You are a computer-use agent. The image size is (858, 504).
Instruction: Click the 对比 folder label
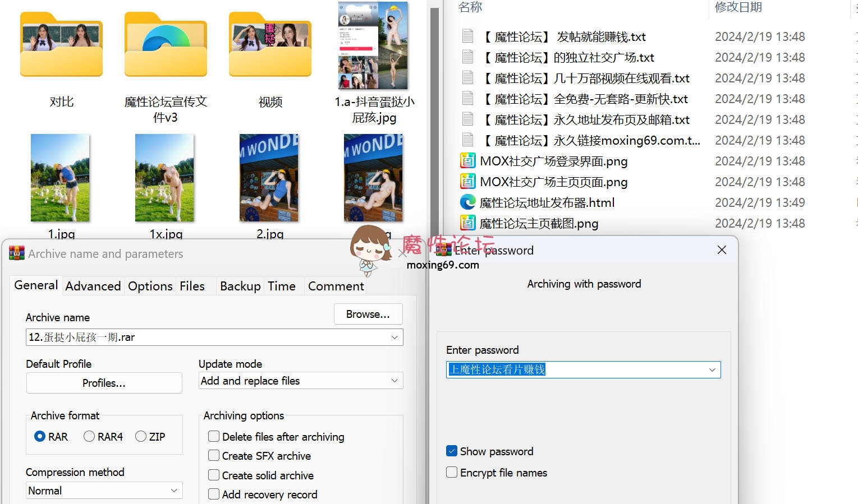[62, 101]
